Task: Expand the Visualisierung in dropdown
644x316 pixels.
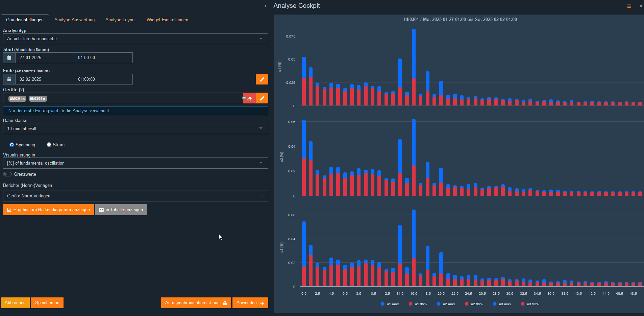Action: [261, 163]
